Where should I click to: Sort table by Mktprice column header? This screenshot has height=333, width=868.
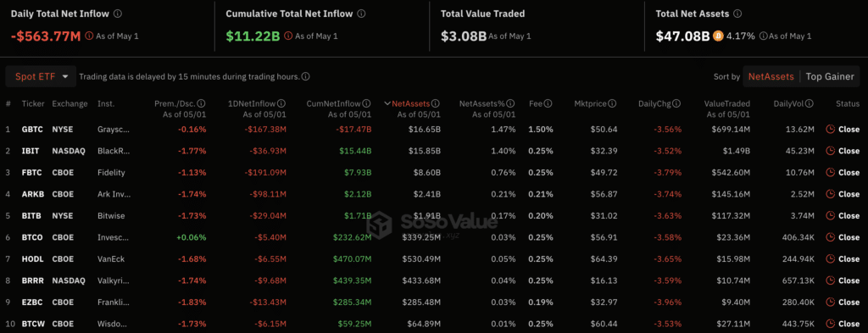tap(591, 103)
